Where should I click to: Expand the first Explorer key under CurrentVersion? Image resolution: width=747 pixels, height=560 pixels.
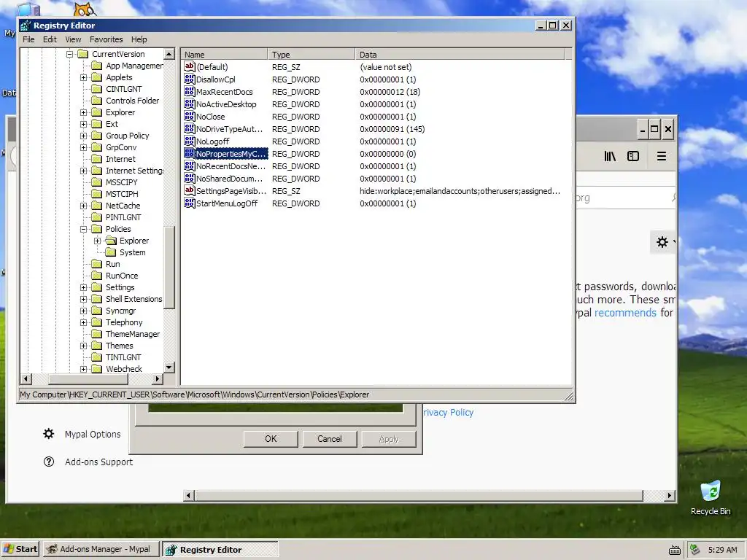83,112
